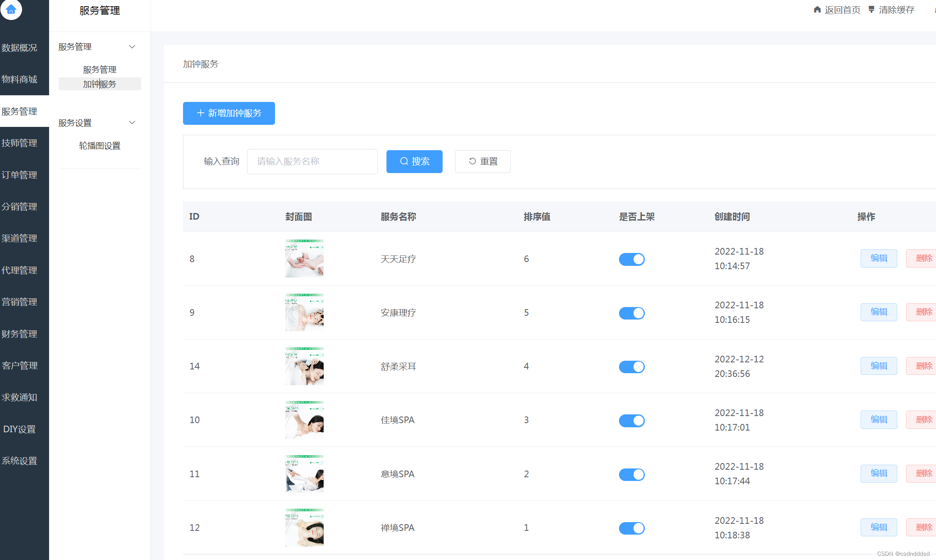Open 客户管理 in the left sidebar

19,365
